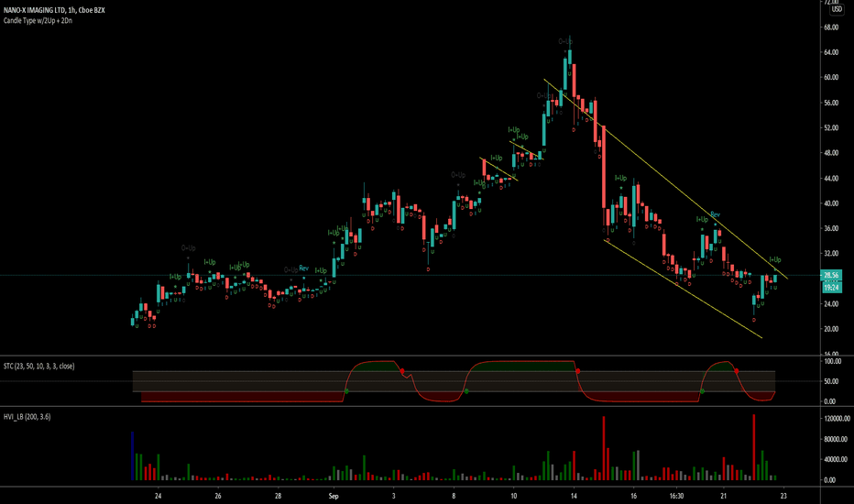Click the Sep label on the time axis
This screenshot has width=854, height=504.
point(334,497)
